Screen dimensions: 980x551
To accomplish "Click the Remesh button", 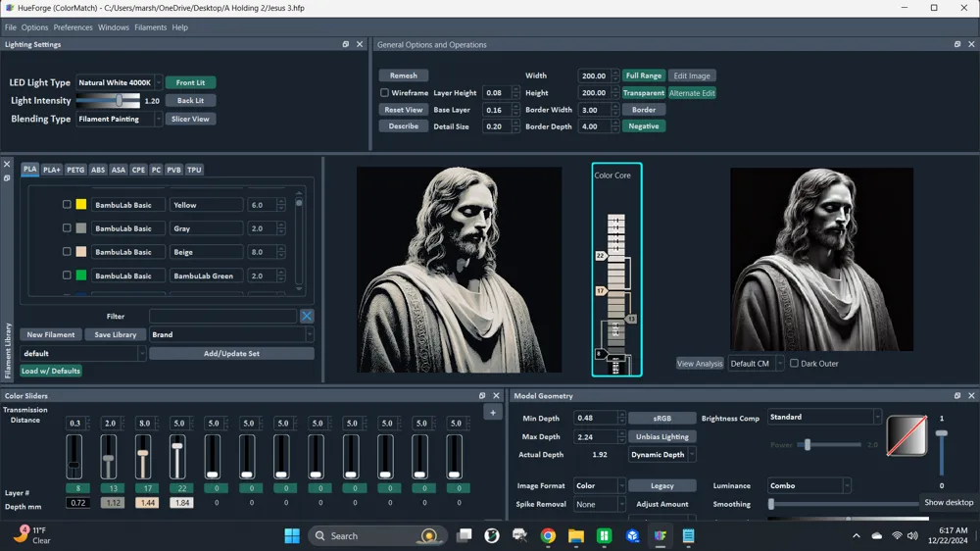I will point(403,75).
